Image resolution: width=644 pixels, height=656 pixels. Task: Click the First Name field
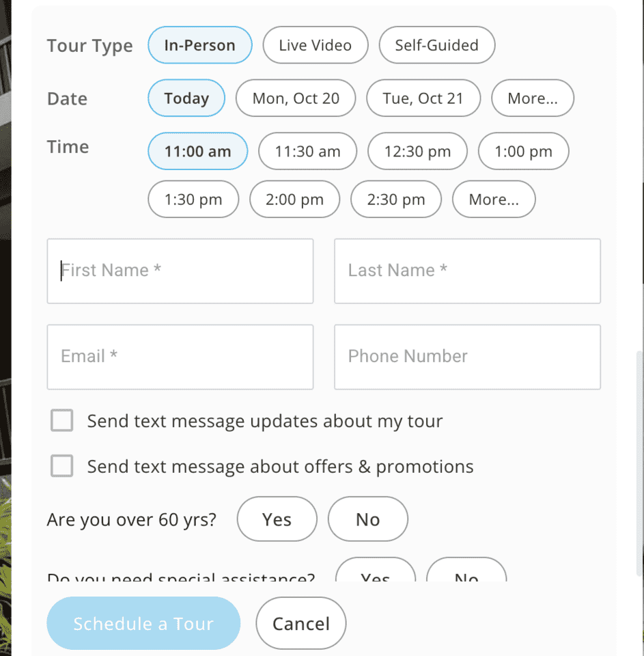coord(180,271)
